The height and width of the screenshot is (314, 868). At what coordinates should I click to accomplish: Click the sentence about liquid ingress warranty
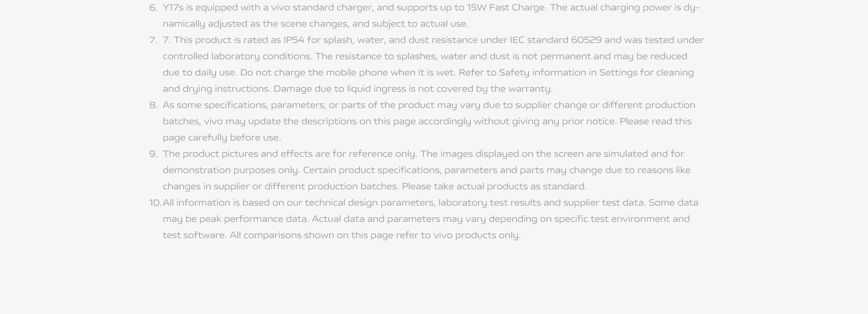(x=413, y=89)
